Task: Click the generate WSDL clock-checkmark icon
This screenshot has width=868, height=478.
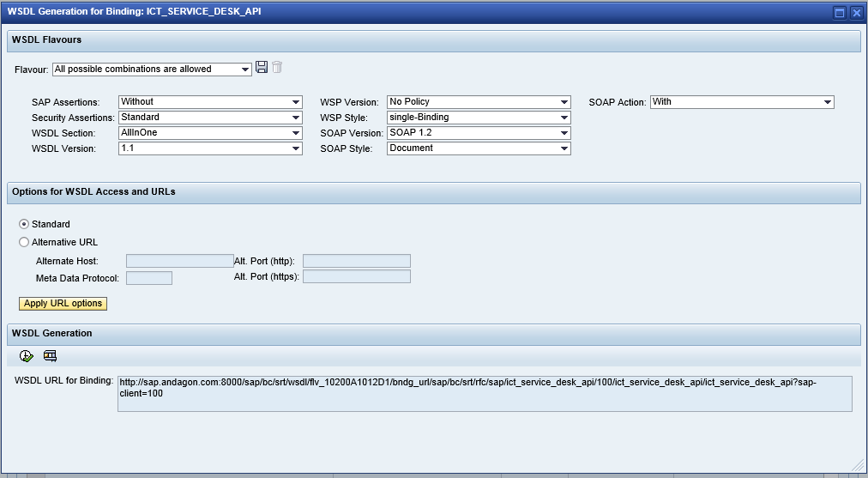Action: pyautogui.click(x=27, y=356)
